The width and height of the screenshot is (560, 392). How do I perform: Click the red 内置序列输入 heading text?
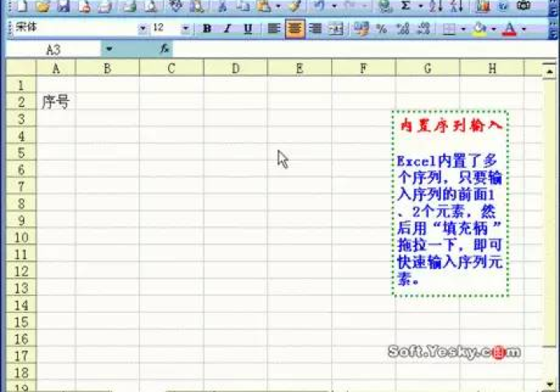[x=450, y=126]
